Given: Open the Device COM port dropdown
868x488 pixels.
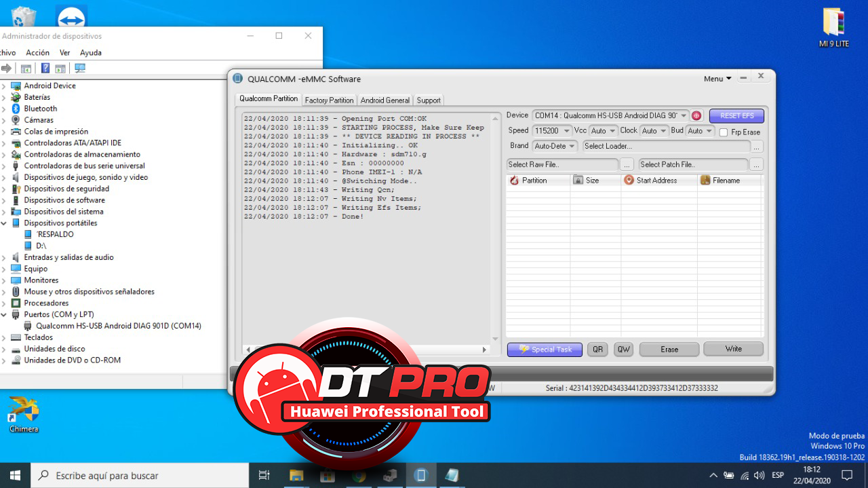Looking at the screenshot, I should [684, 115].
